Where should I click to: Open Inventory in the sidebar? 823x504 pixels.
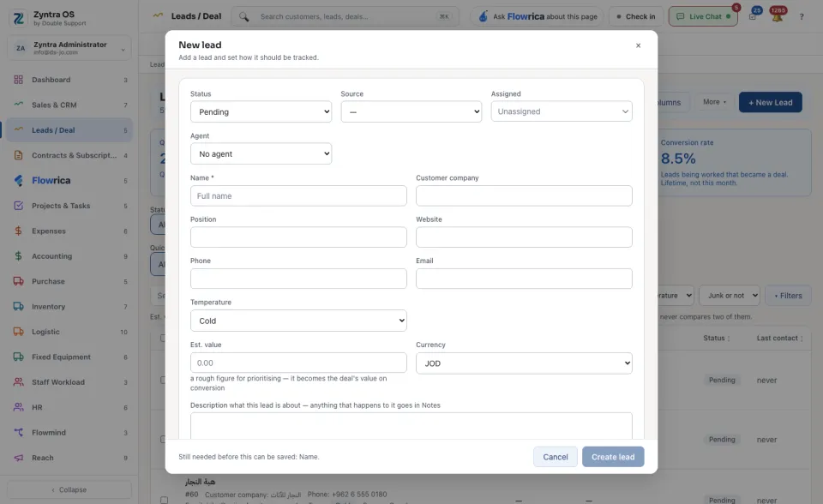69,307
